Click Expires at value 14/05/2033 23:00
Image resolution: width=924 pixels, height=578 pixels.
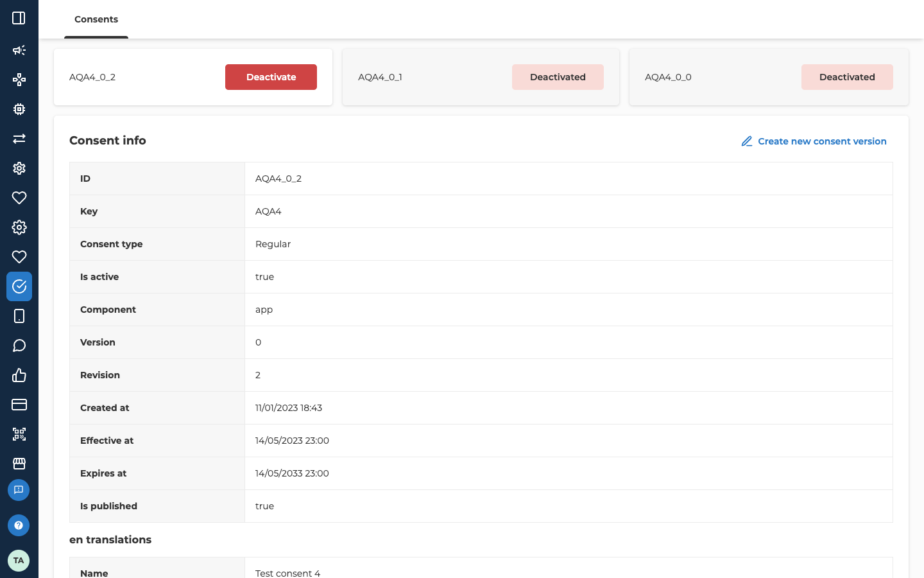(292, 473)
